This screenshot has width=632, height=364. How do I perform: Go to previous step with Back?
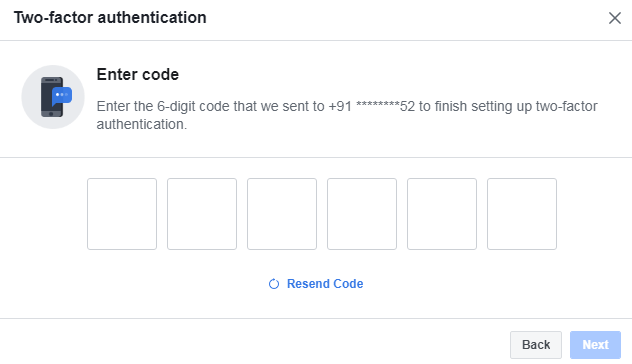point(536,345)
